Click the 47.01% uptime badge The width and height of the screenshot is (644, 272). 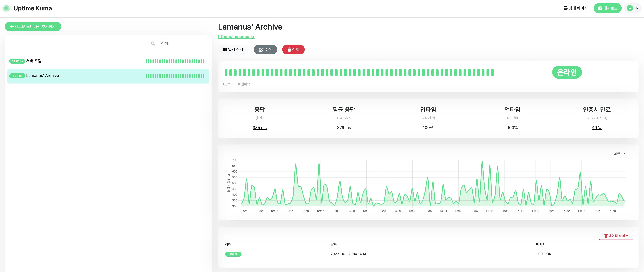point(17,61)
